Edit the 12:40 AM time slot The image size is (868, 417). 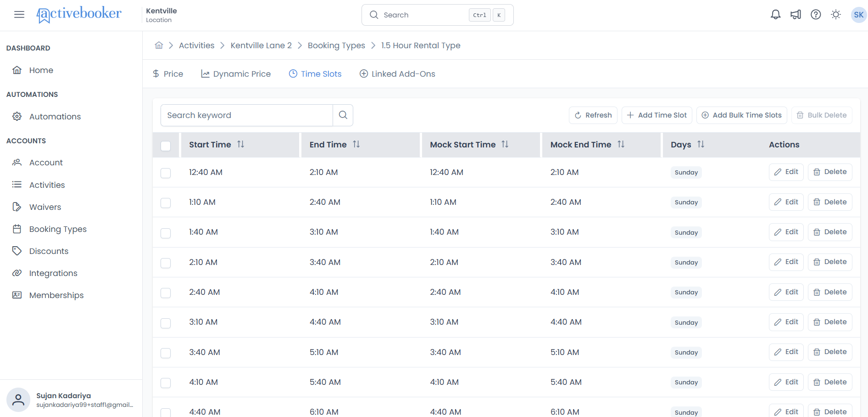coord(786,172)
